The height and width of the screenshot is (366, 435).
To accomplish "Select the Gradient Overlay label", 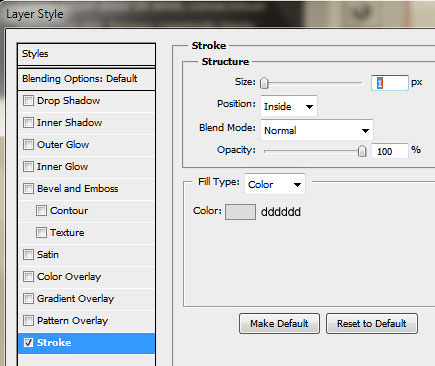I will click(x=75, y=299).
